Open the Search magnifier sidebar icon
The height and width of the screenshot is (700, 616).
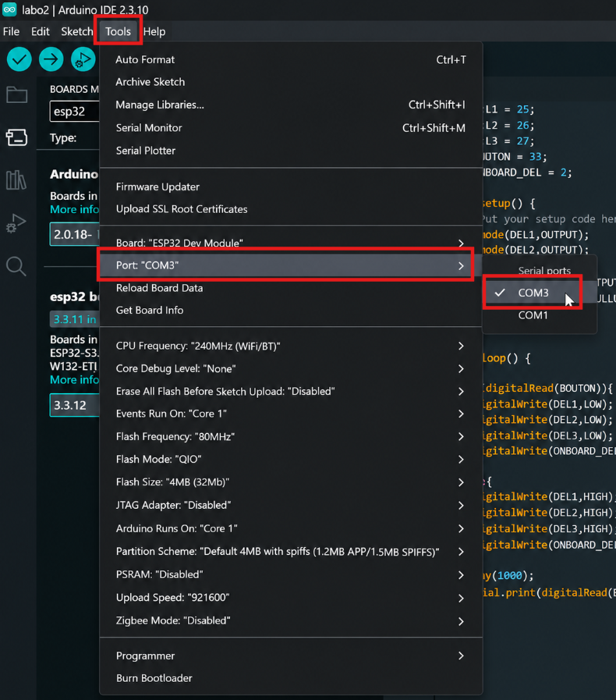click(17, 266)
